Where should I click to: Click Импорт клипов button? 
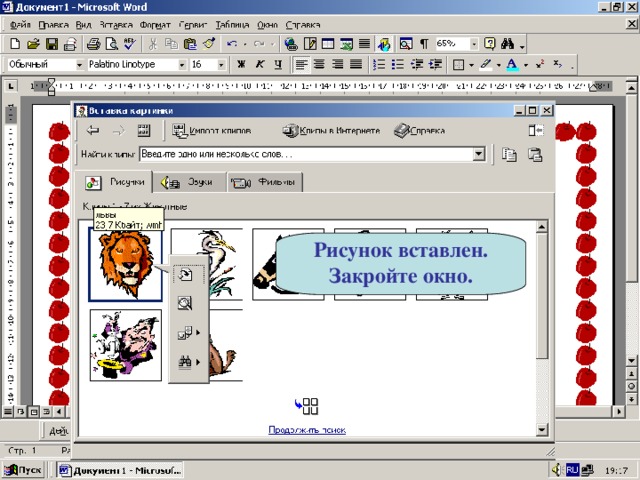[x=212, y=131]
